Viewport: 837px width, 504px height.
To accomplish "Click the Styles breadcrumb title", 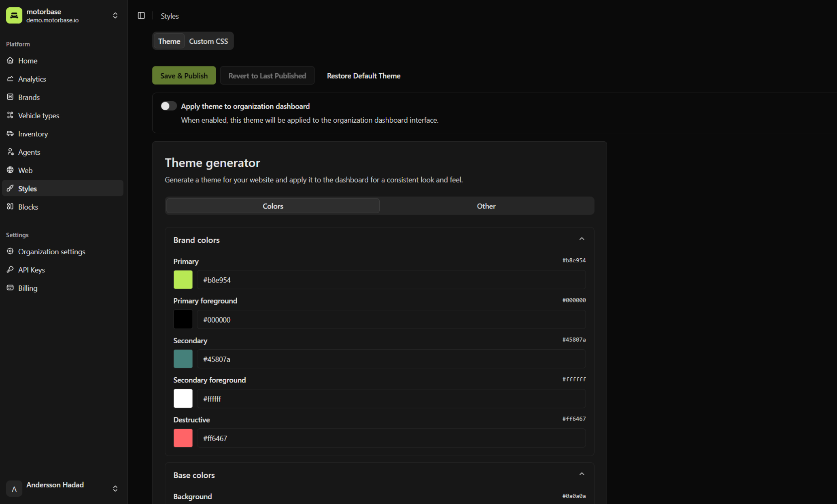I will pos(170,16).
